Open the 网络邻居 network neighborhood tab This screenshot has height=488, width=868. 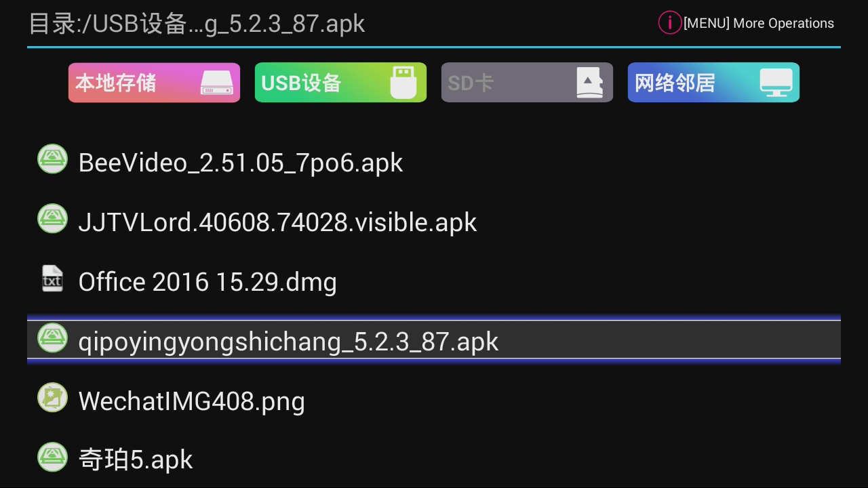713,82
